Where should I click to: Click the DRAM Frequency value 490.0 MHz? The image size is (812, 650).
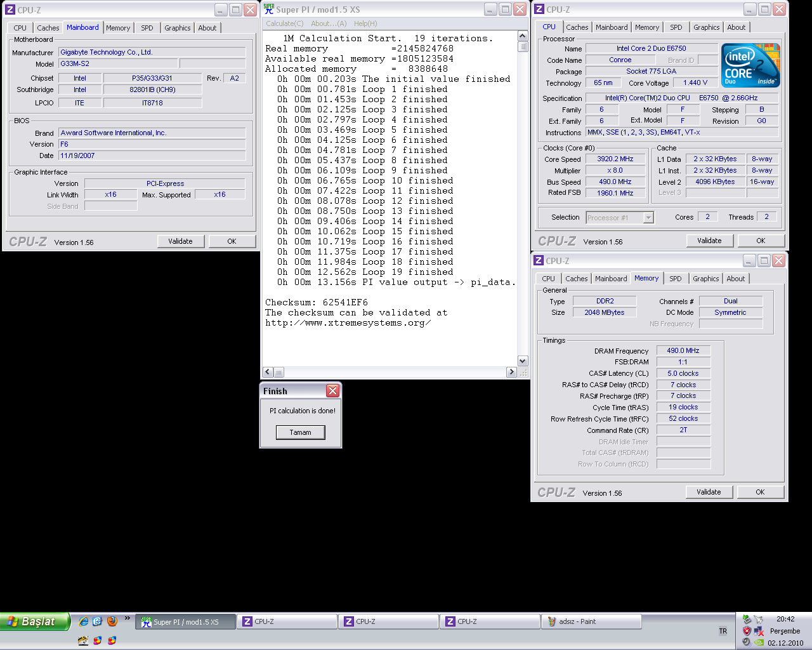point(683,350)
